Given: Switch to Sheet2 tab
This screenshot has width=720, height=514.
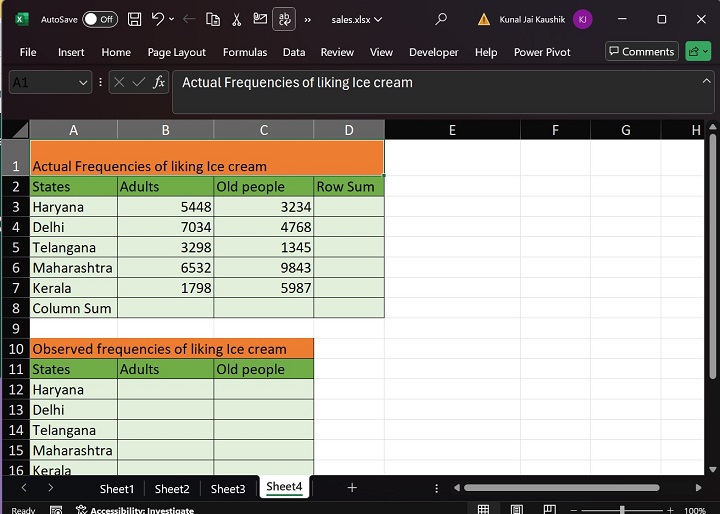Looking at the screenshot, I should [172, 489].
